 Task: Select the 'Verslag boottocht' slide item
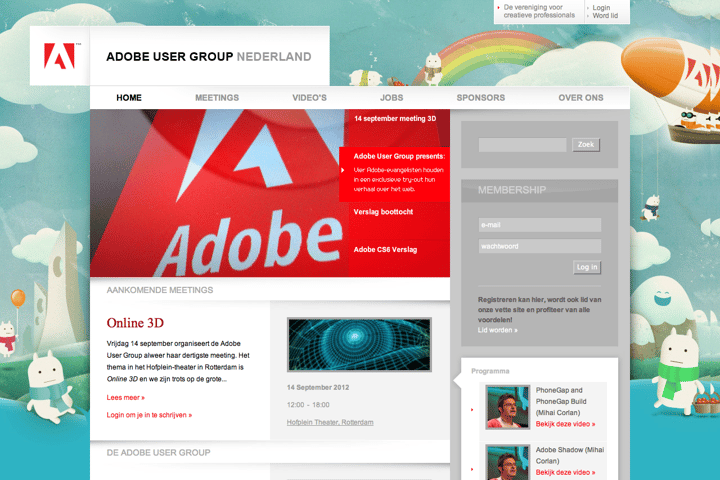(383, 212)
